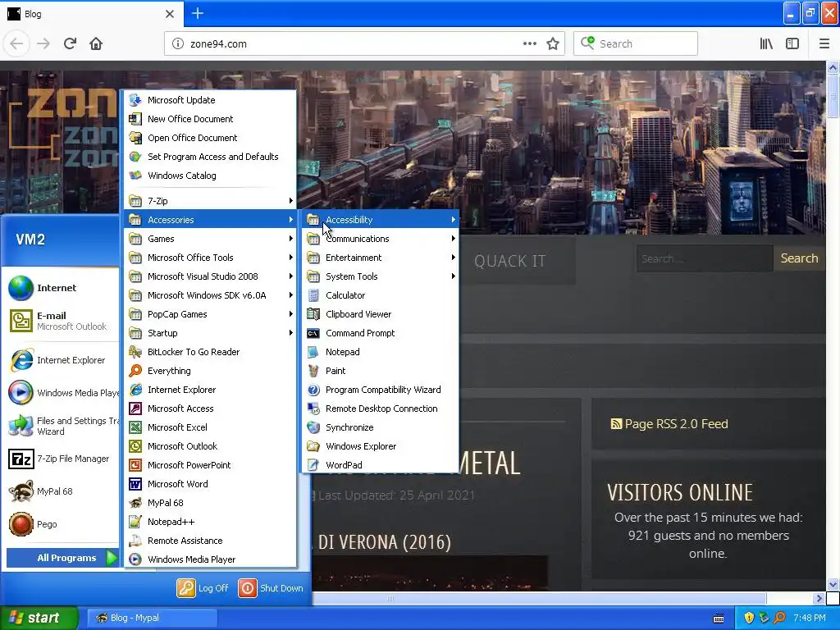Screen dimensions: 840x630
Task: Expand the Startup folder
Action: [210, 333]
